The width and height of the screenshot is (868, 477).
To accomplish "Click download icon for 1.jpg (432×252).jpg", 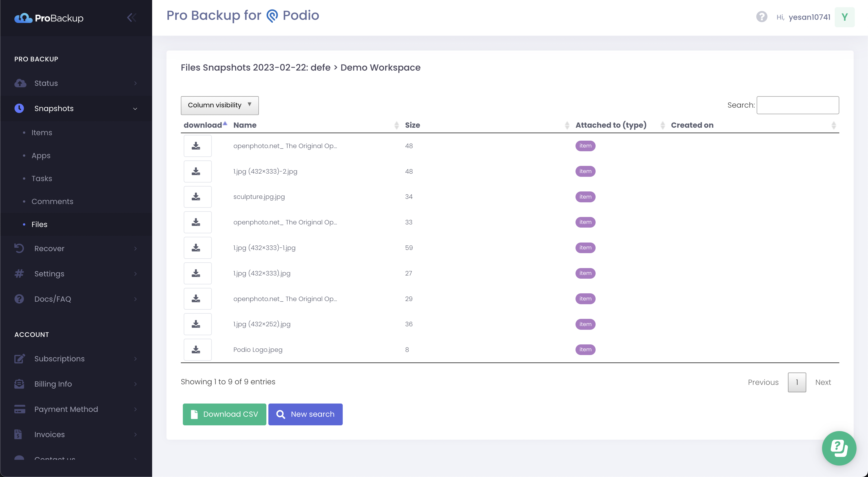I will (197, 324).
